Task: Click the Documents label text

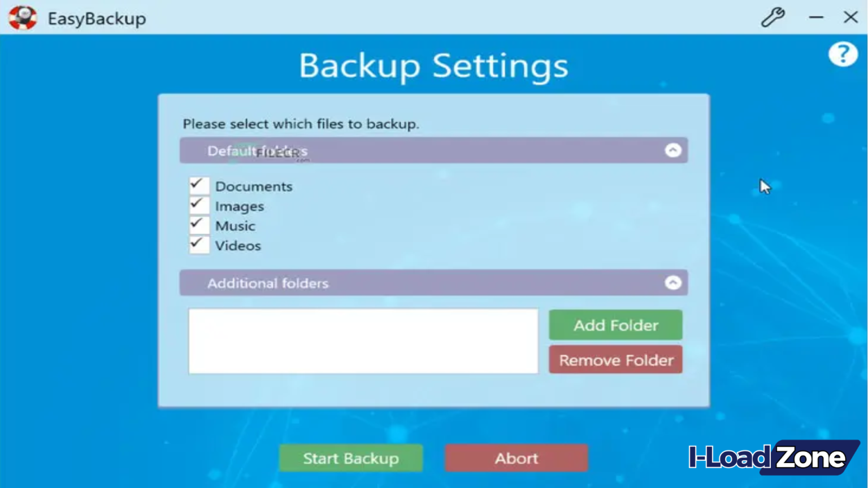Action: (254, 186)
